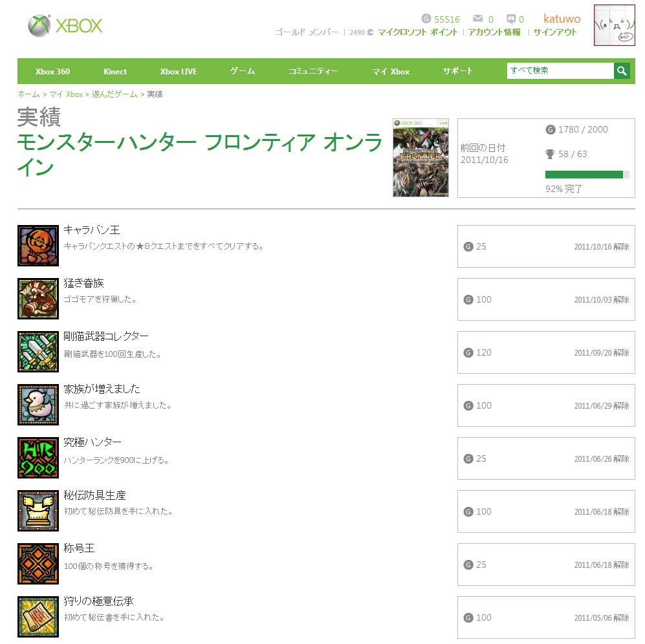Click the HR 900 究極ハンター icon
The height and width of the screenshot is (644, 645).
pyautogui.click(x=38, y=458)
